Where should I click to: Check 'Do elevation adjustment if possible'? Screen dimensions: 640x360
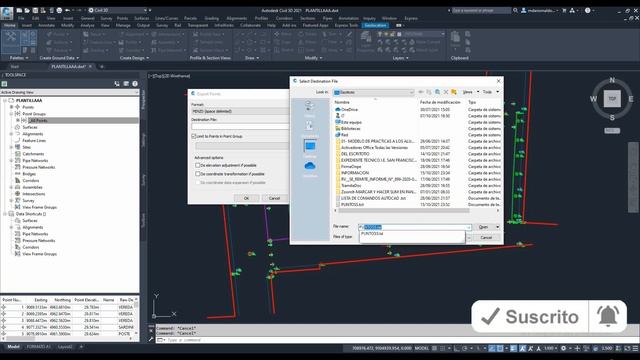click(198, 165)
